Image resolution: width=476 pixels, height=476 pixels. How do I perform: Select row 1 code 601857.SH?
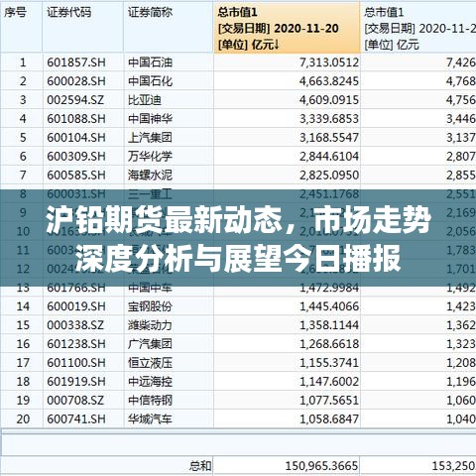tap(76, 62)
